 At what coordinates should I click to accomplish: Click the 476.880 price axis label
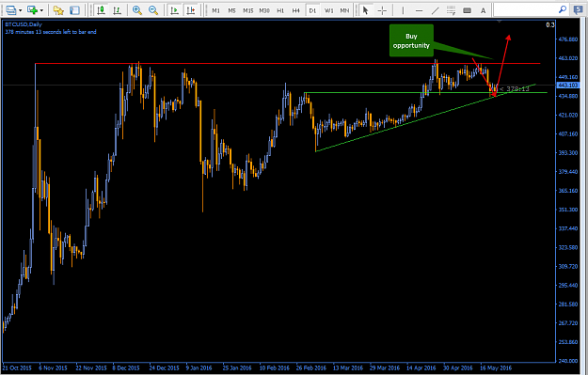567,39
